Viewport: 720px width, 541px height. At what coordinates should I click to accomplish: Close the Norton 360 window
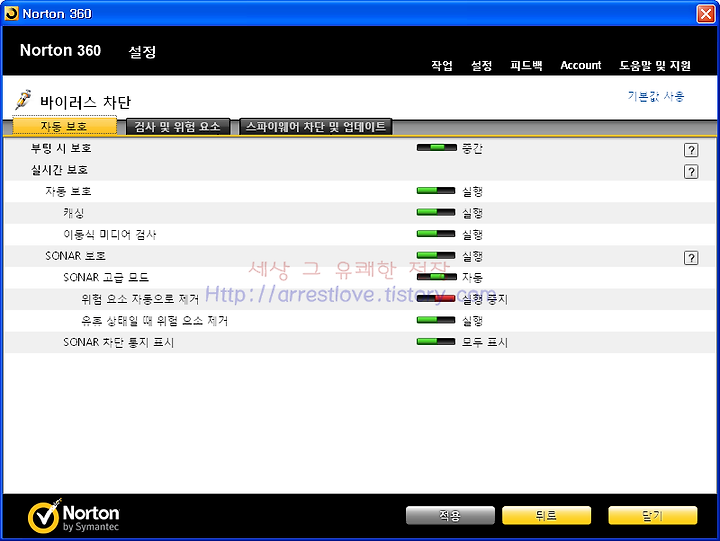705,14
